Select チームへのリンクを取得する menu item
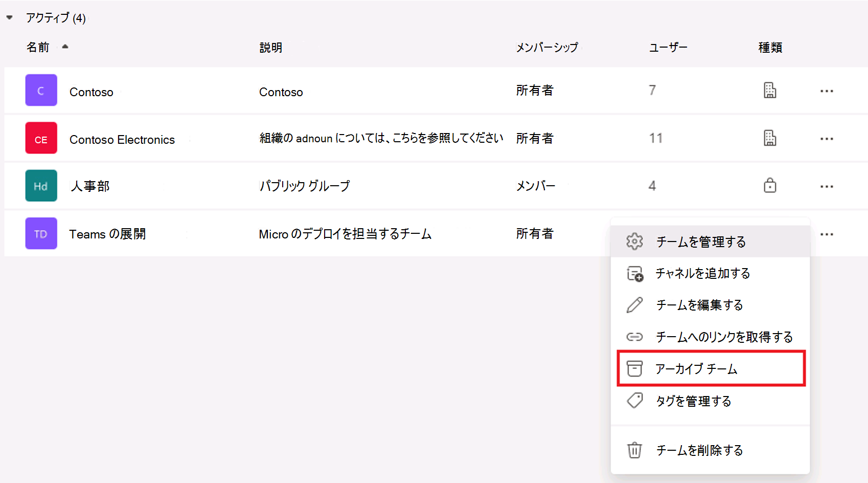Image resolution: width=868 pixels, height=483 pixels. coord(711,337)
